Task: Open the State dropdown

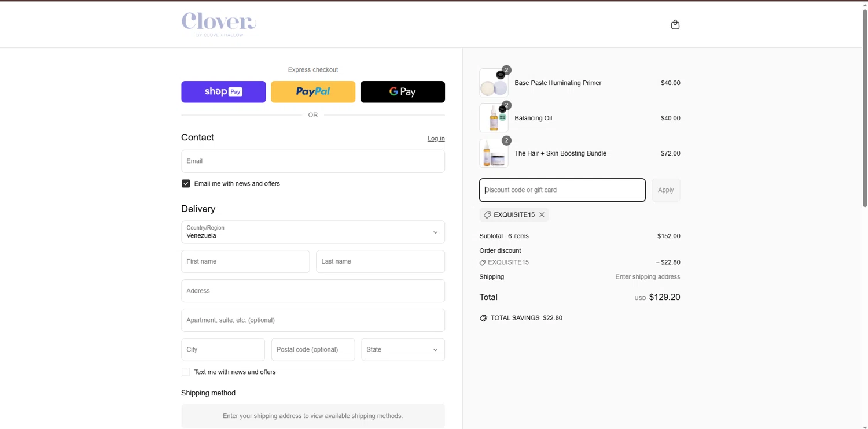Action: click(403, 350)
